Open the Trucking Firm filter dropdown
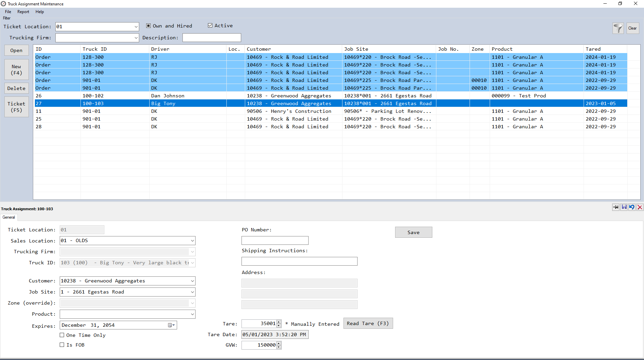This screenshot has width=644, height=360. pos(136,38)
